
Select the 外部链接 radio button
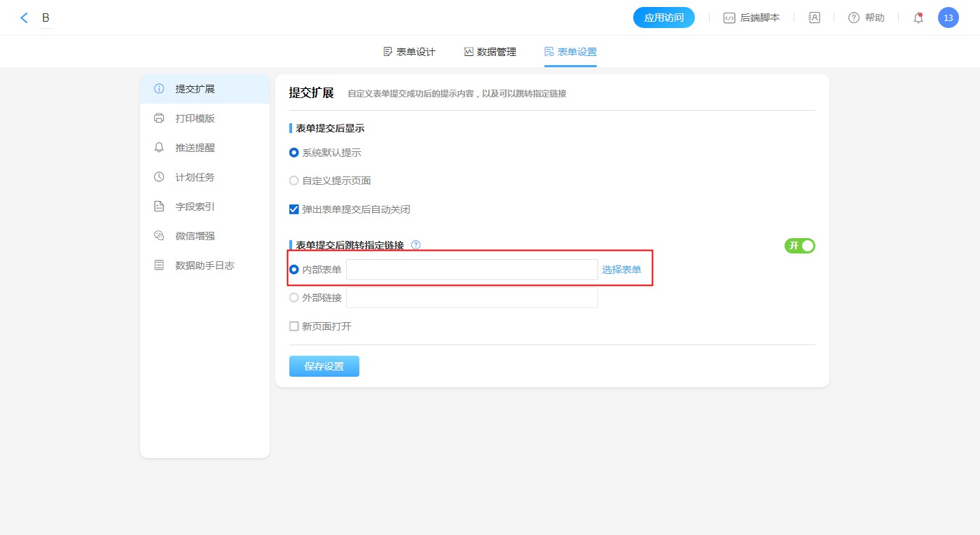294,298
